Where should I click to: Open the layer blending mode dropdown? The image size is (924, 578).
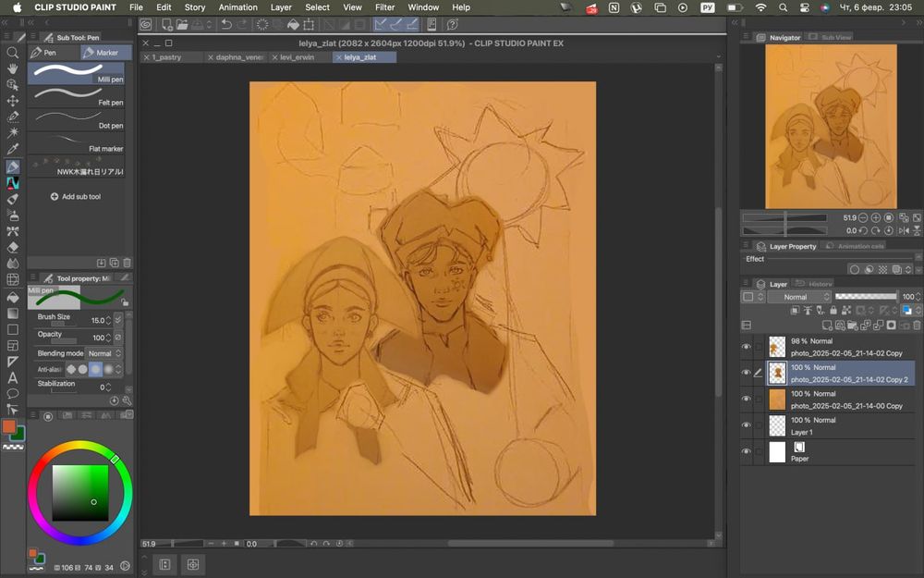(x=796, y=297)
